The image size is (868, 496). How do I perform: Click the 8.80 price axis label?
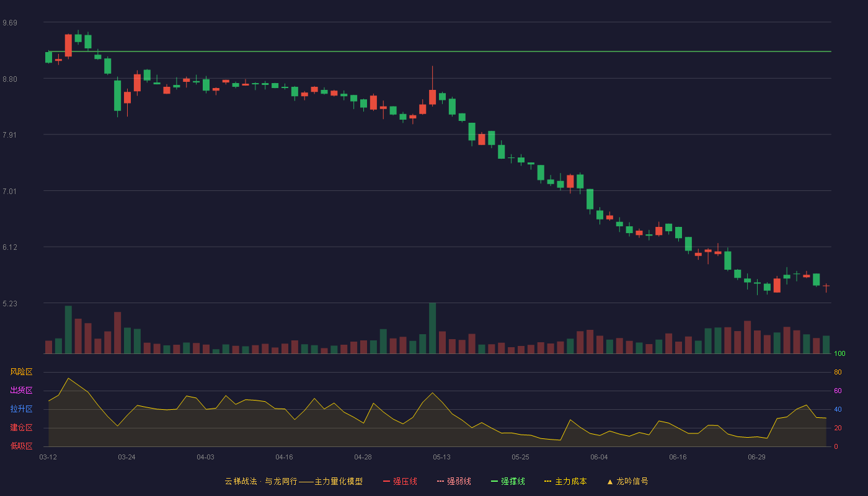10,79
